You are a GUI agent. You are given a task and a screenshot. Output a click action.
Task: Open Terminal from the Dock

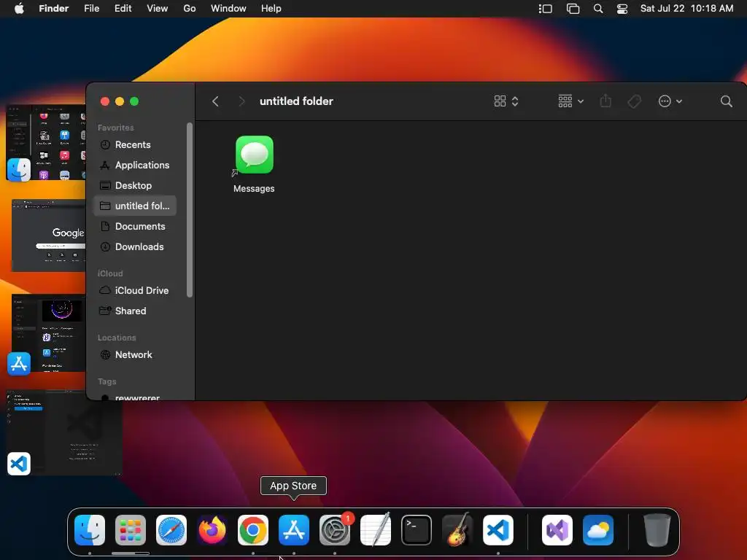pyautogui.click(x=417, y=530)
